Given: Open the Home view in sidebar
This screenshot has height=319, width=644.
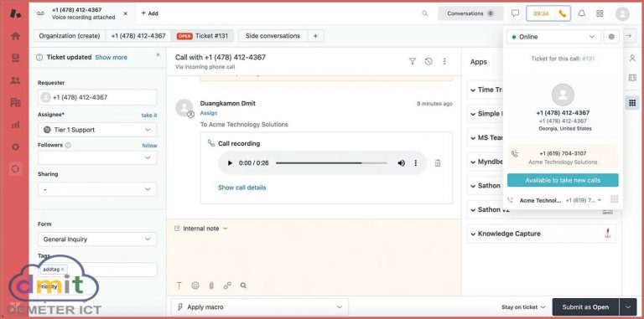Looking at the screenshot, I should 15,36.
